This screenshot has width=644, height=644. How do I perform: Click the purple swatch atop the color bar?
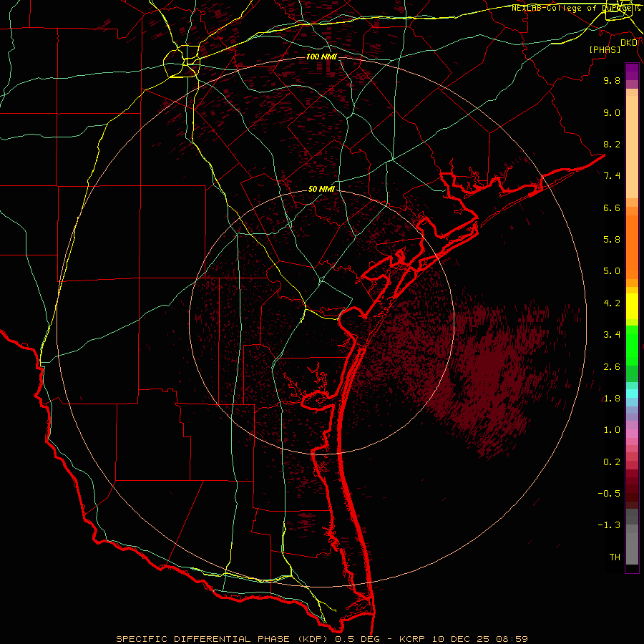[632, 72]
